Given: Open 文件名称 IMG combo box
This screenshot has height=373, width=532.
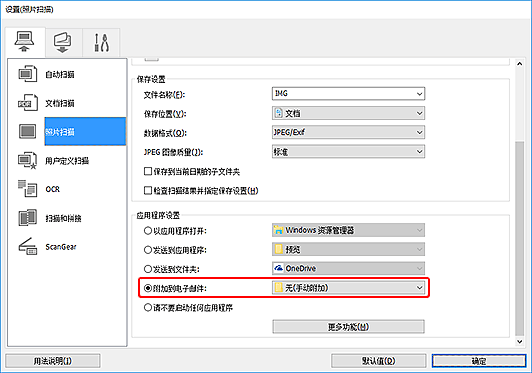Looking at the screenshot, I should click(x=348, y=94).
